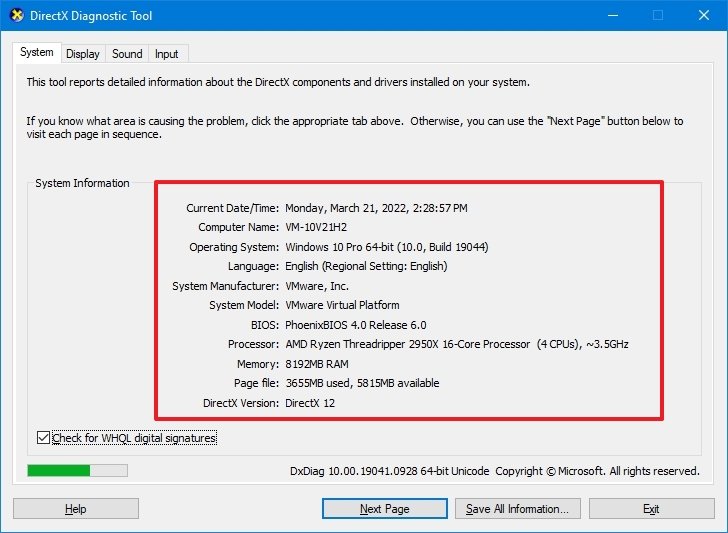Screen dimensions: 728x533
Task: Minimize the DirectX Diagnostic Tool window
Action: coord(613,15)
